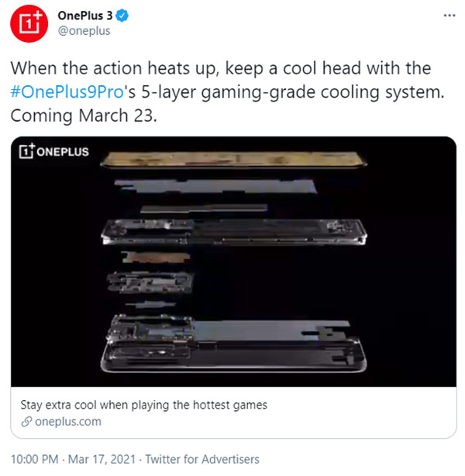This screenshot has height=476, width=465.
Task: Click the ONEPLUS logo watermark in image
Action: coord(53,151)
